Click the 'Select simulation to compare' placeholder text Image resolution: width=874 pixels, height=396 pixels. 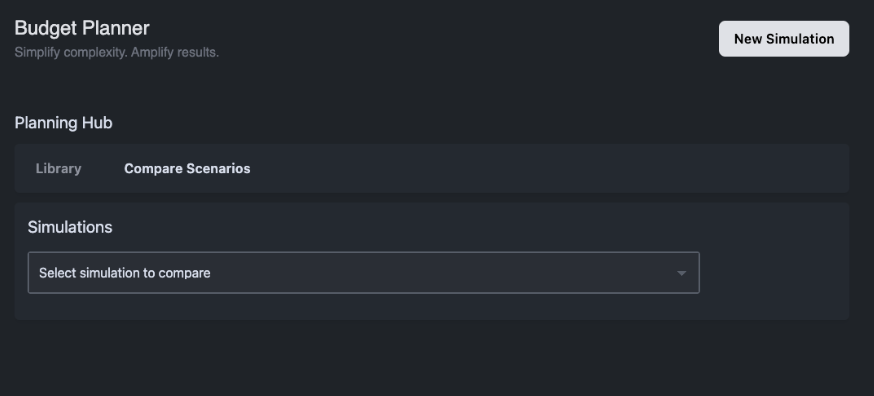(124, 273)
